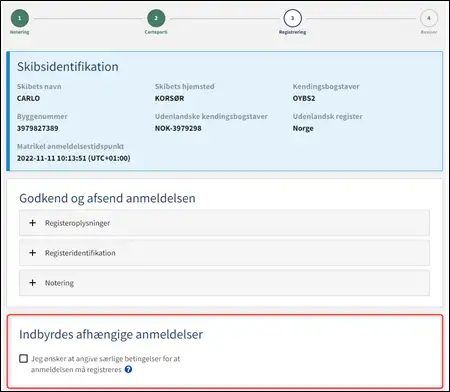Select step 3 Registrering circle

point(292,18)
